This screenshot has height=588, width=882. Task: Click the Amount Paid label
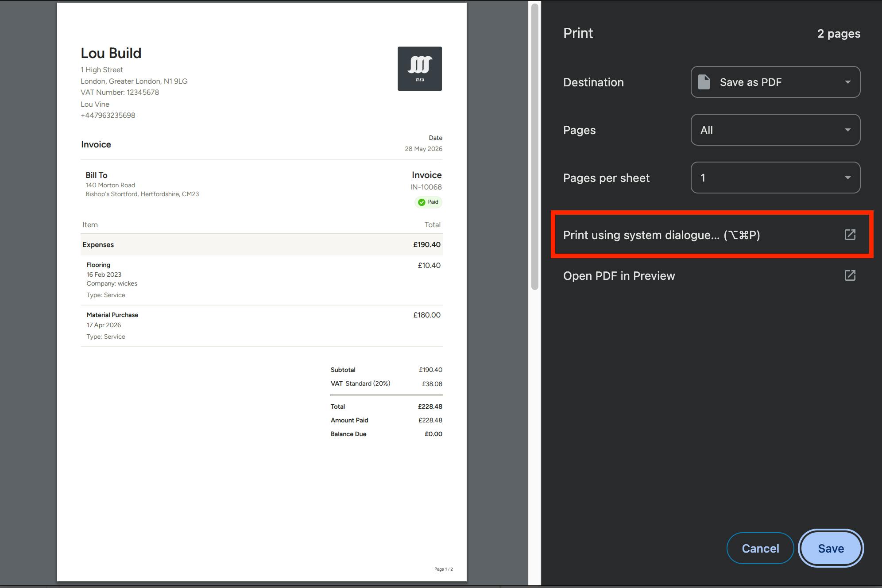[349, 420]
